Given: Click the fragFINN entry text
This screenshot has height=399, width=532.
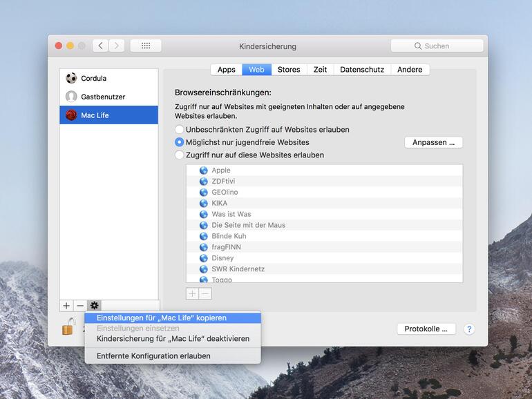Looking at the screenshot, I should pos(227,247).
